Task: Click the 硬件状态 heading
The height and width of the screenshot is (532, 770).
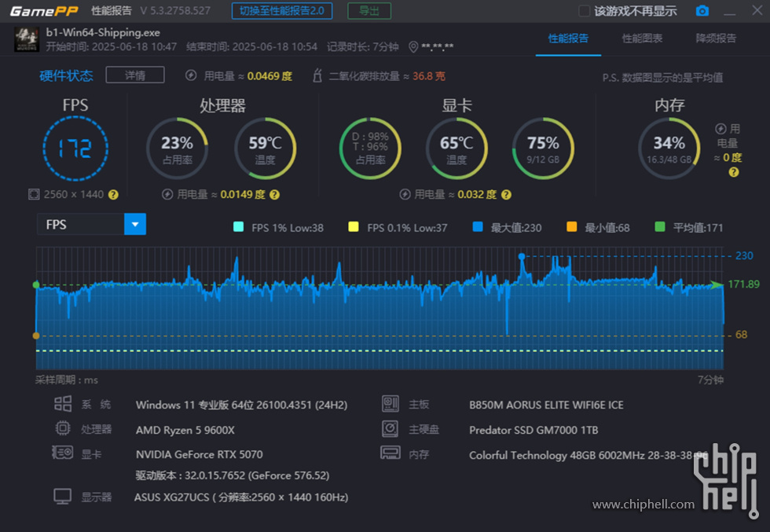Action: click(x=66, y=75)
